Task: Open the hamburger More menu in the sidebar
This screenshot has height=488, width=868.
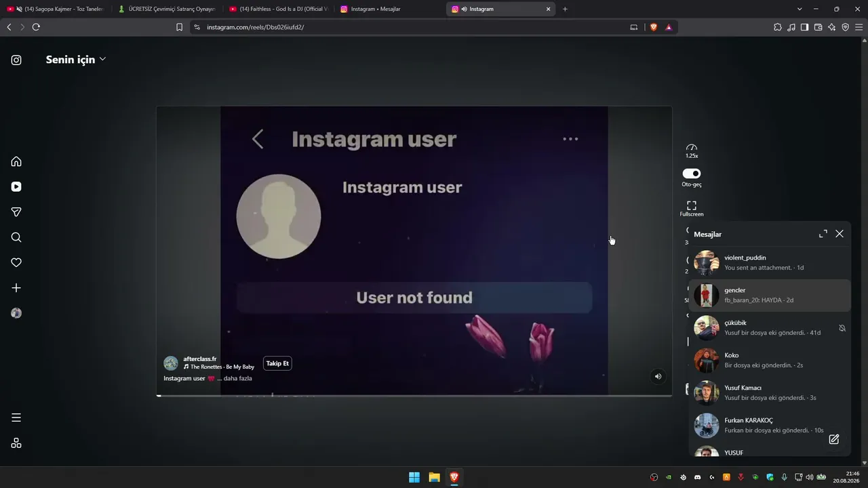Action: (x=16, y=418)
